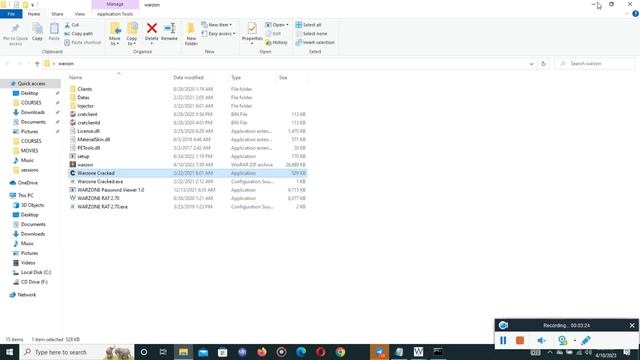Create a New folder from the ribbon
640x360 pixels.
[x=191, y=34]
